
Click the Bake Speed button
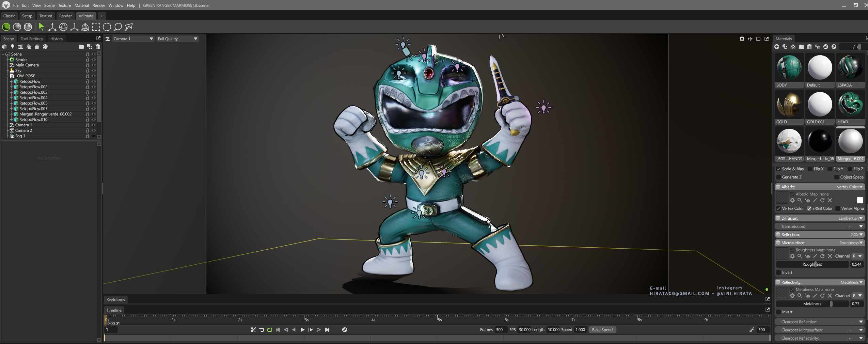[602, 330]
